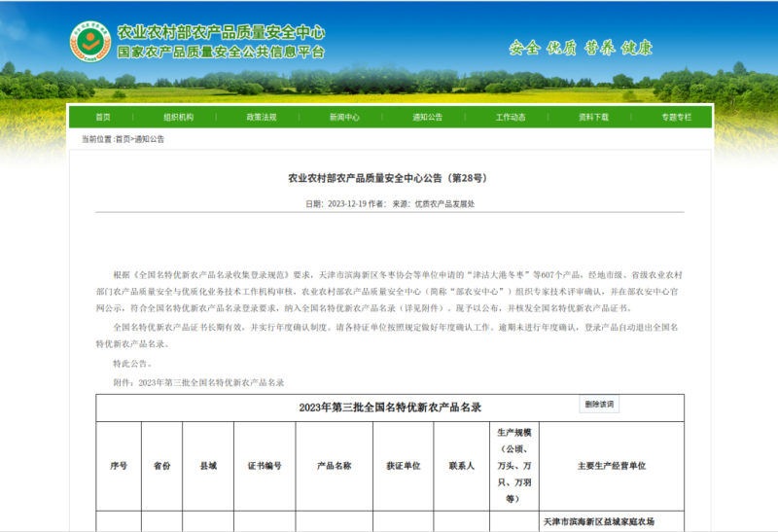Click the 删除该词 button in the table title
This screenshot has height=532, width=778.
pyautogui.click(x=599, y=404)
